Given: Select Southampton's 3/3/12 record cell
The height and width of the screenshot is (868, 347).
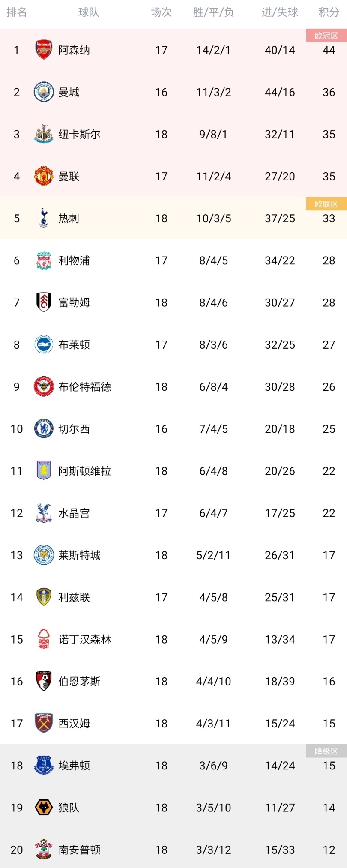Looking at the screenshot, I should [x=213, y=850].
